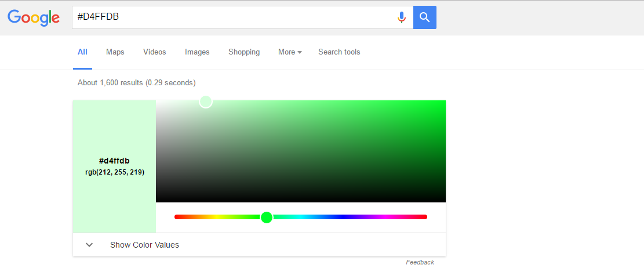The height and width of the screenshot is (272, 644).
Task: Select the All results tab
Action: 82,52
